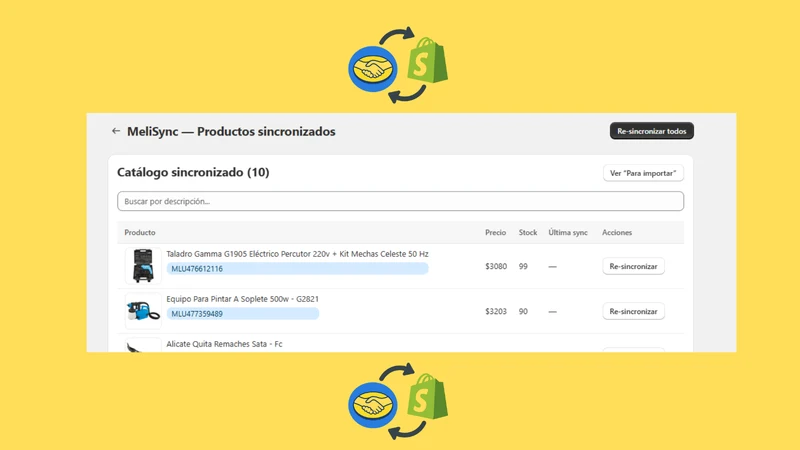Select the stock value 90

pos(523,311)
